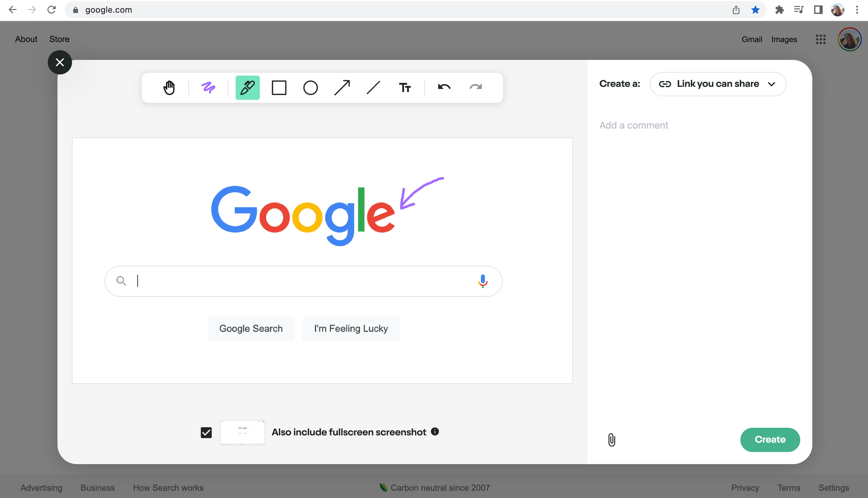This screenshot has width=868, height=498.
Task: Show fullscreen screenshot info tooltip icon
Action: [435, 432]
